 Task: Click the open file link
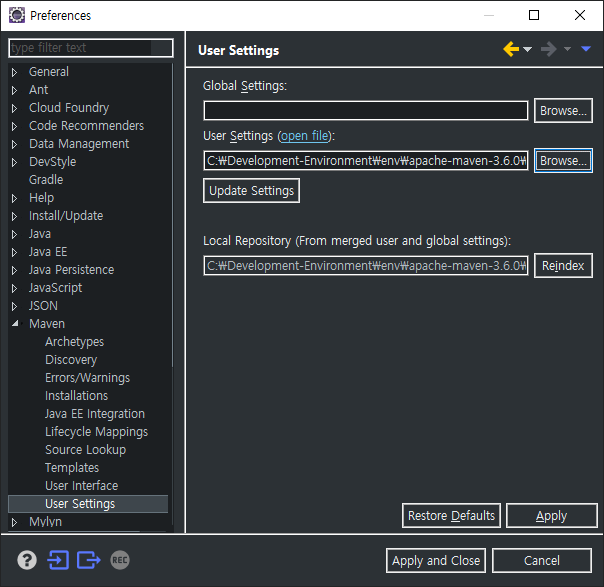(305, 136)
